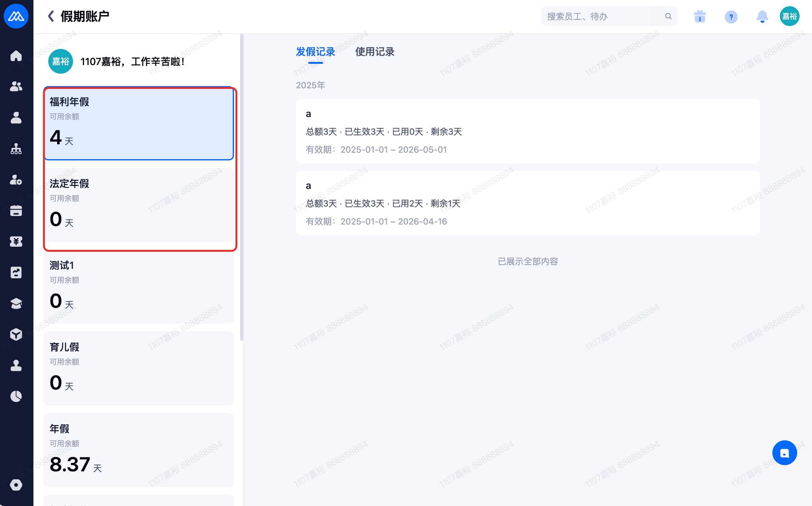812x506 pixels.
Task: Switch to the 使用记录 tab
Action: [374, 52]
